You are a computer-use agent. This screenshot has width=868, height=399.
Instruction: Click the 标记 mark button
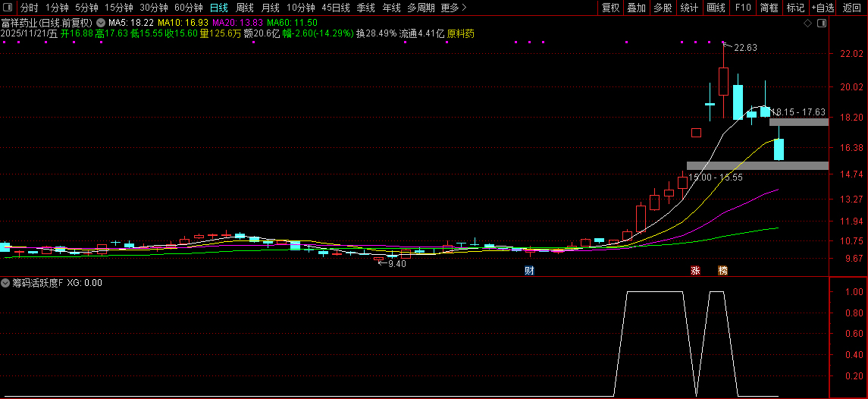[x=795, y=8]
